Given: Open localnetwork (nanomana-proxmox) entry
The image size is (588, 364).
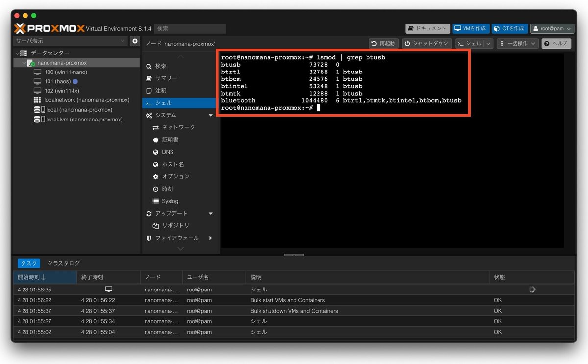Looking at the screenshot, I should click(87, 100).
